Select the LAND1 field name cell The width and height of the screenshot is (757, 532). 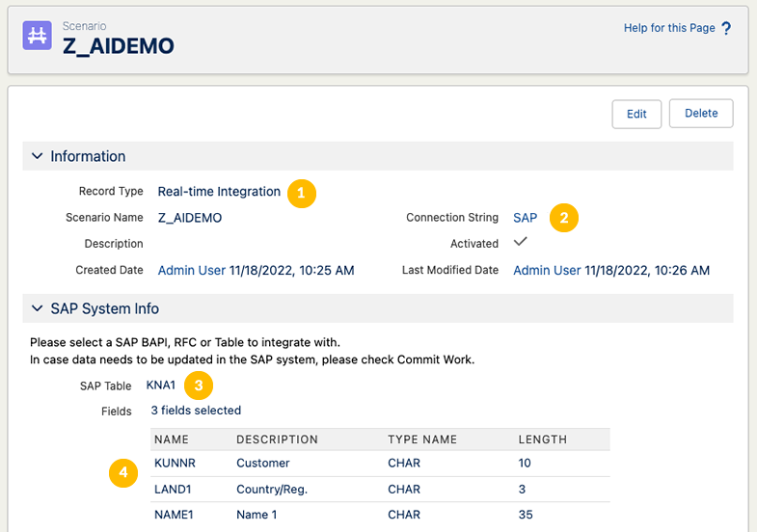click(173, 489)
